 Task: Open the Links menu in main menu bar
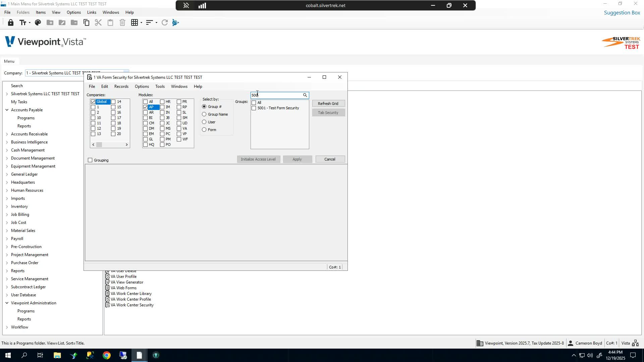tap(92, 12)
